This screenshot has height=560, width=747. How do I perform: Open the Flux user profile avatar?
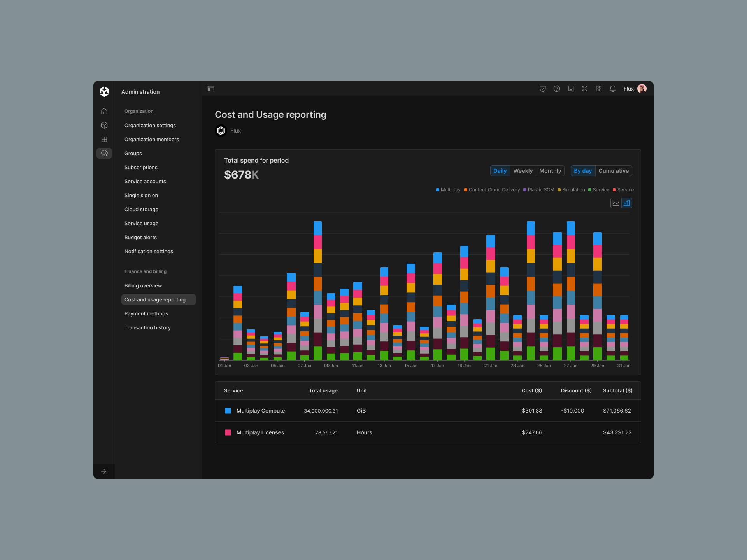point(642,89)
